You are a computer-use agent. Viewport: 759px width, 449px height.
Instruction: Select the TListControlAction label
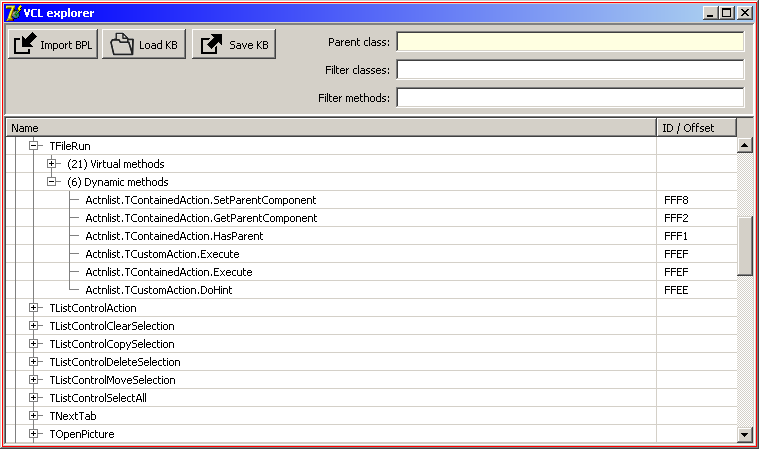coord(93,308)
